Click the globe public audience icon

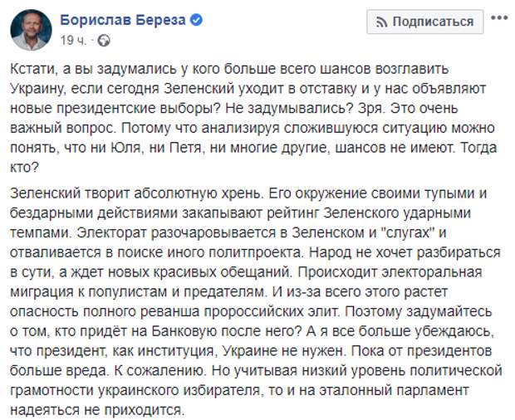click(x=104, y=41)
